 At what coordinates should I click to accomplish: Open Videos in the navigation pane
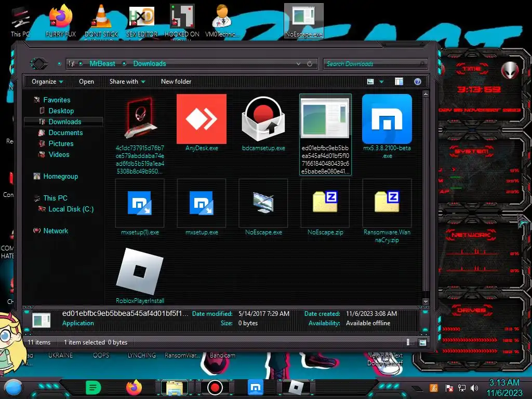(59, 154)
